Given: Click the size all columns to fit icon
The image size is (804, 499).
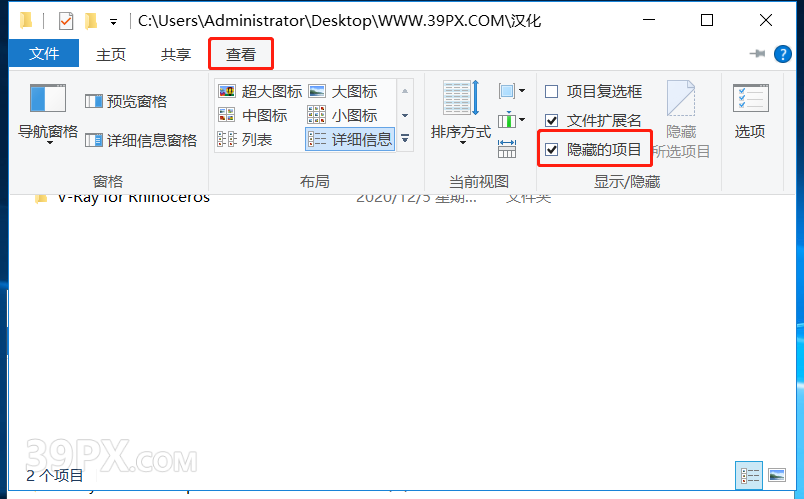Looking at the screenshot, I should 507,149.
